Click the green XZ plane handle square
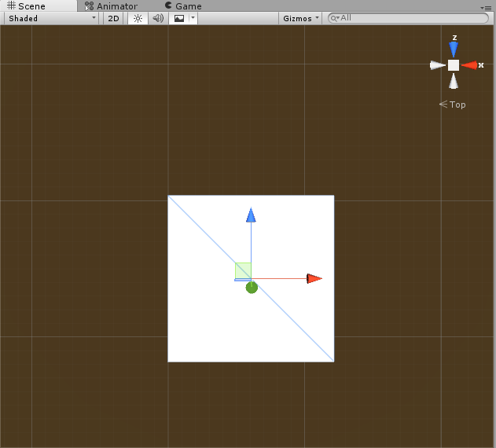Viewport: 496px width, 448px height. click(x=243, y=270)
